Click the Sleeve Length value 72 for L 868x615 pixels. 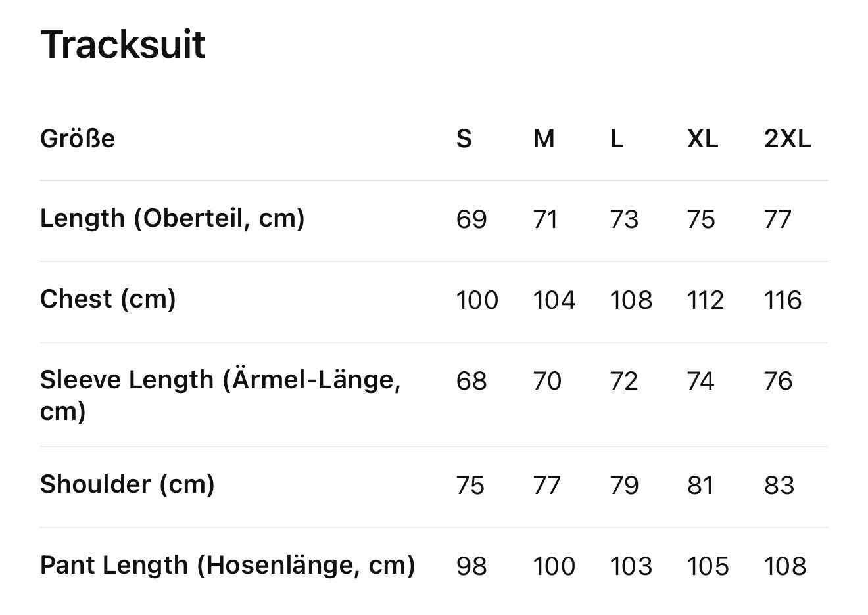point(624,381)
